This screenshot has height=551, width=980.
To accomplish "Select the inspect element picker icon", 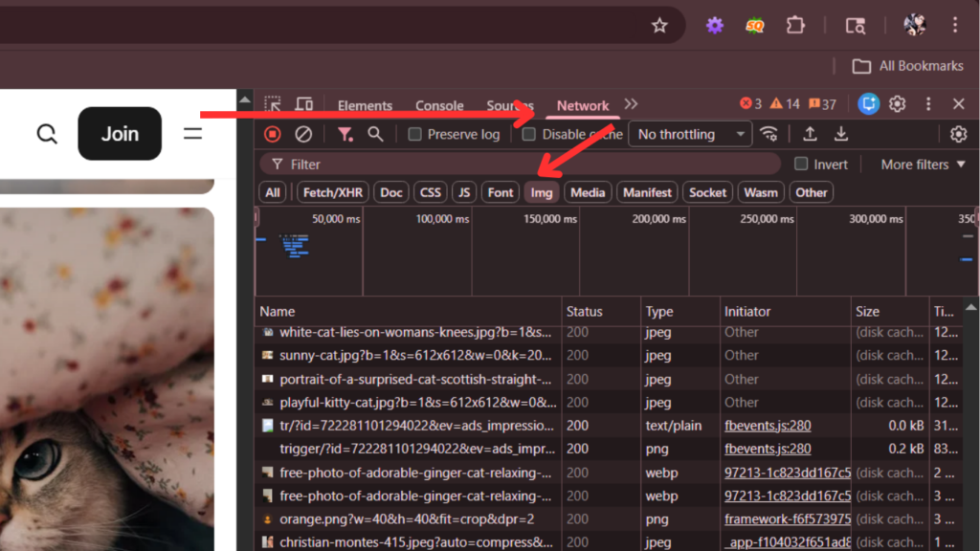I will coord(273,104).
